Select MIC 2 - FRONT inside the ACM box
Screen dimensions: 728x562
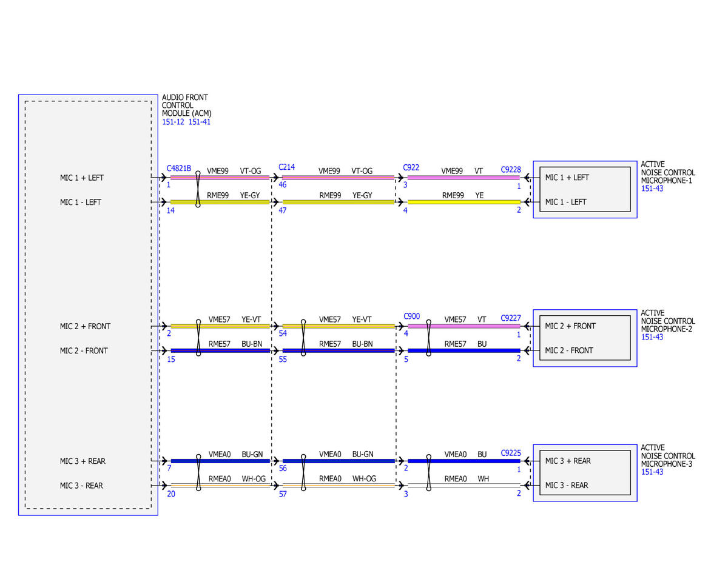coord(84,350)
